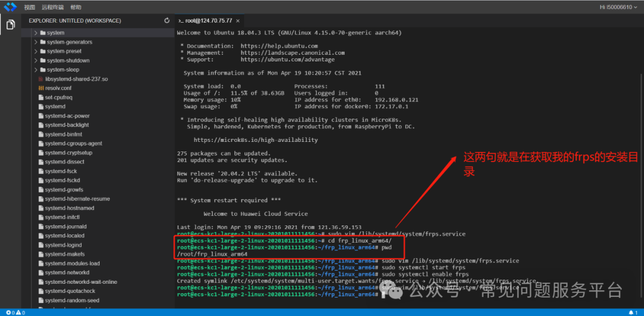The image size is (644, 316).
Task: Open the 帮助 menu
Action: (x=76, y=7)
